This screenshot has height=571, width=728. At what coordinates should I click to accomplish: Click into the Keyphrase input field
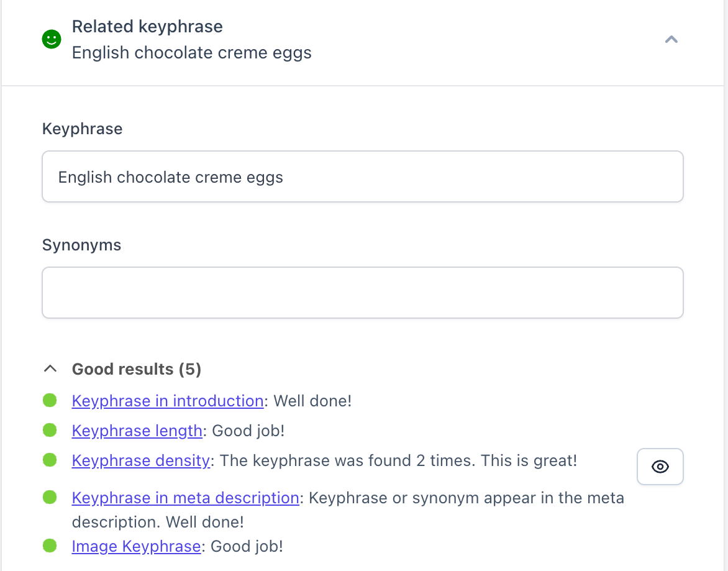362,177
